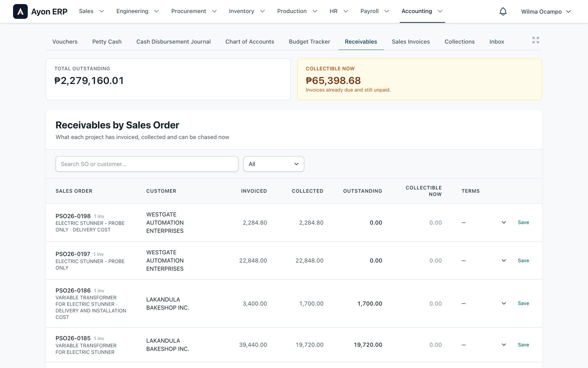
Task: Expand the terms chevron for PSO26-0186
Action: 504,303
